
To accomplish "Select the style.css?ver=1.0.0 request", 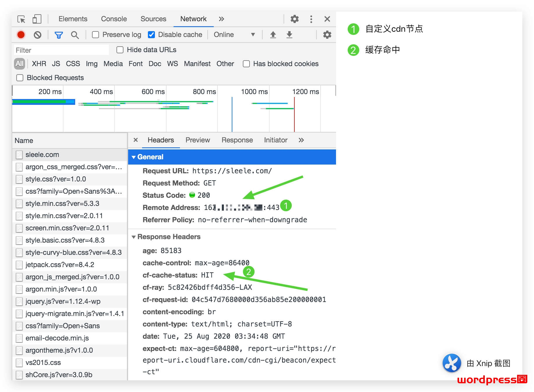I will pyautogui.click(x=70, y=179).
